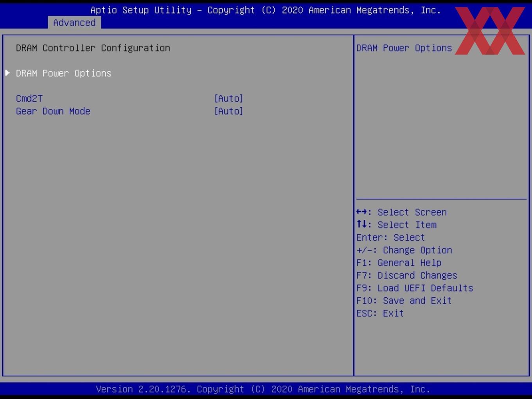Screen dimensions: 532x399
Task: Click the DRAM Controller Configuration heading
Action: [x=93, y=48]
